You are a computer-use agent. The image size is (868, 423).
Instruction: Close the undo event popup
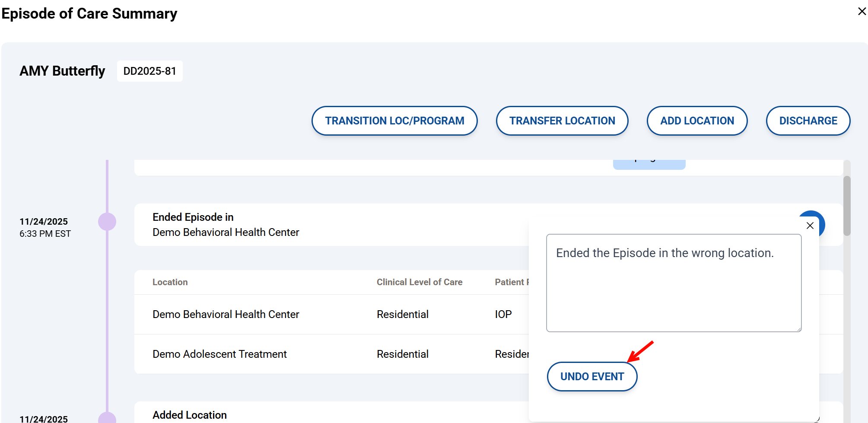(x=810, y=226)
